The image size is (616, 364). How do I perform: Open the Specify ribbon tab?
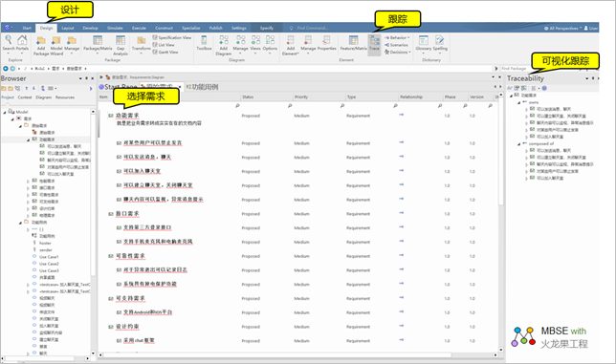tap(266, 28)
